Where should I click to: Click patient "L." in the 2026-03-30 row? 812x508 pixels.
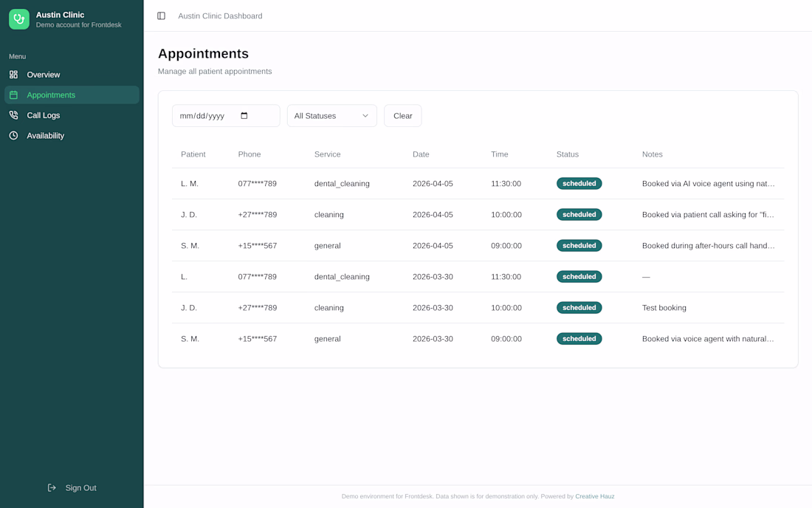click(184, 277)
